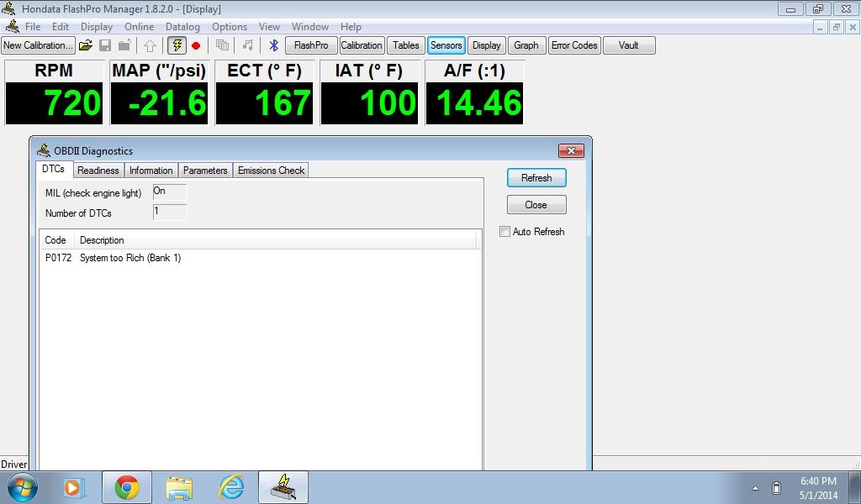
Task: Switch to the Emissions Check tab
Action: [x=271, y=171]
